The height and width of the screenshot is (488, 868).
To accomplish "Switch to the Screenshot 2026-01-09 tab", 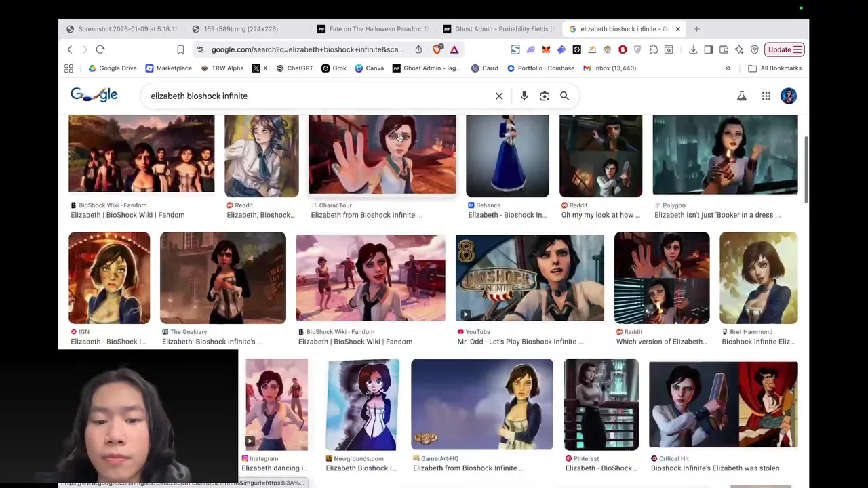I will click(121, 29).
